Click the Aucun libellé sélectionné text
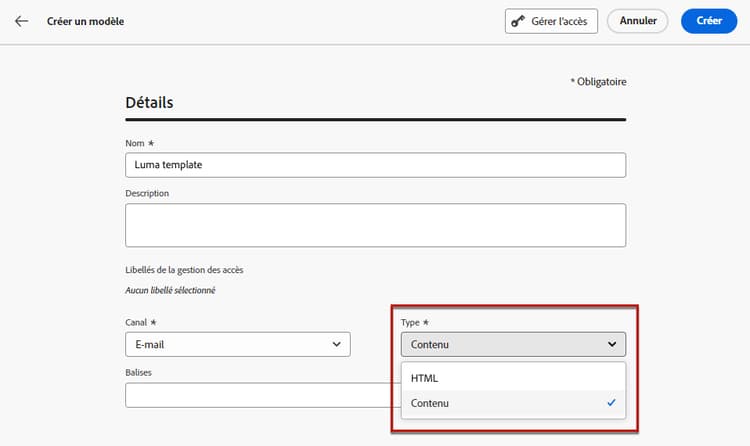The height and width of the screenshot is (446, 750). pyautogui.click(x=170, y=291)
